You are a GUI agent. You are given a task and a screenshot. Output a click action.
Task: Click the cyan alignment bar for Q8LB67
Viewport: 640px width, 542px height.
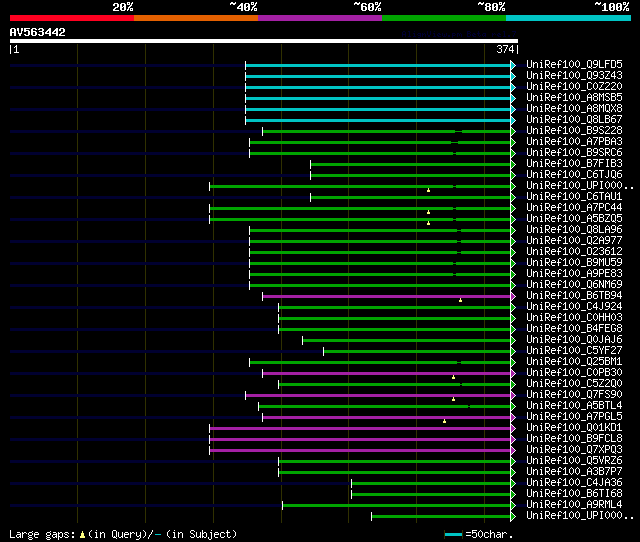[x=378, y=120]
